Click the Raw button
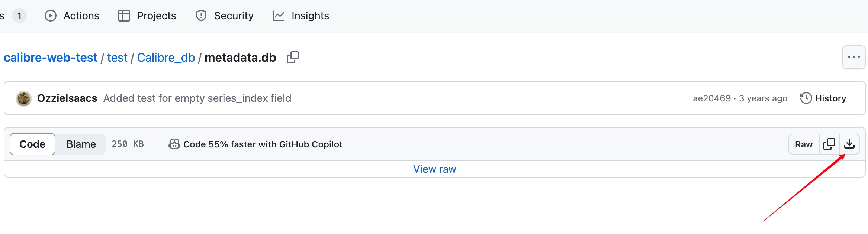The image size is (868, 234). pyautogui.click(x=804, y=144)
